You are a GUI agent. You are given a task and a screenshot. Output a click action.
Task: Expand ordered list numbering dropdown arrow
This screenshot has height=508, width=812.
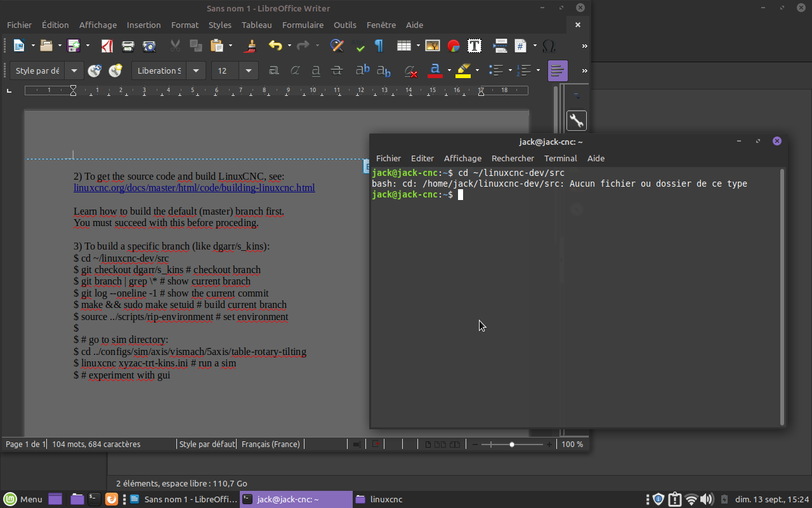[538, 70]
